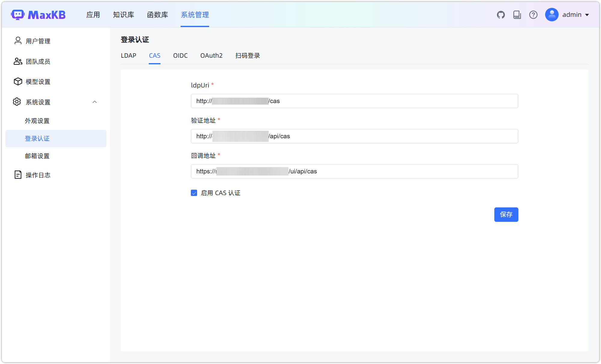This screenshot has width=601, height=364.
Task: Open 操作日志 in the sidebar
Action: click(38, 175)
